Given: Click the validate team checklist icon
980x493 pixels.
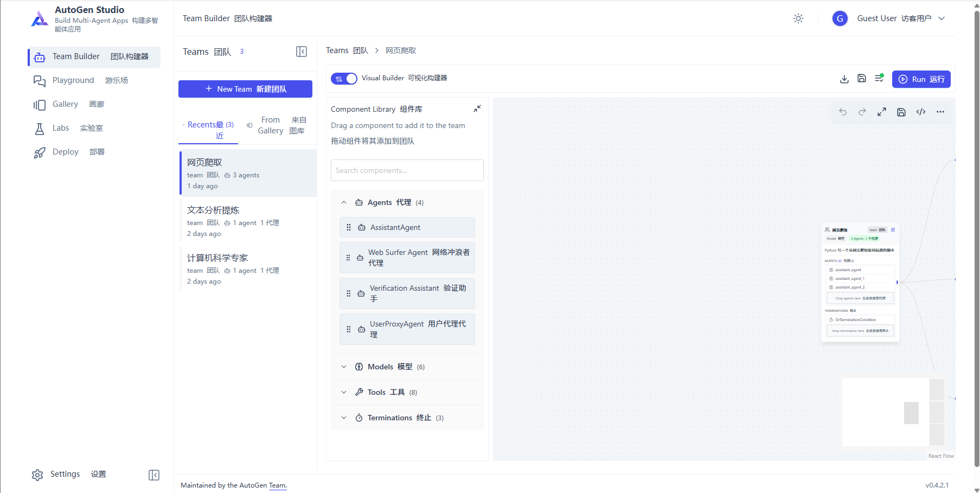Looking at the screenshot, I should 879,79.
